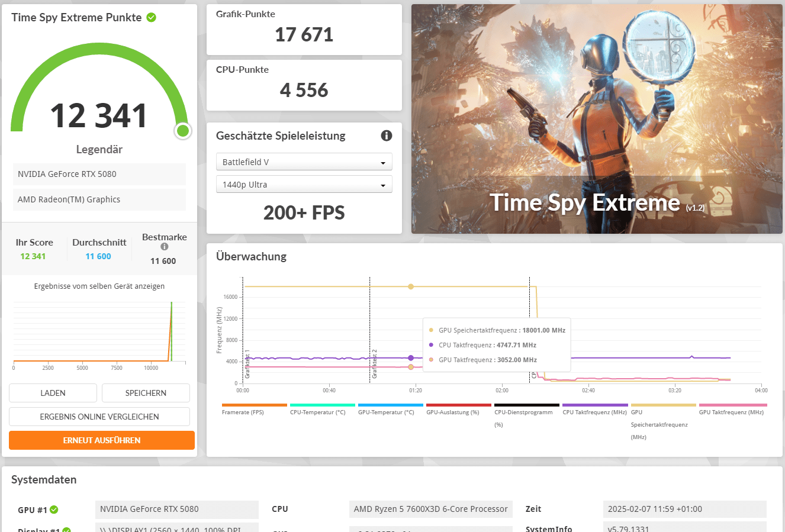Click the Durchschnitt value 11 600
The image size is (785, 532).
[98, 256]
